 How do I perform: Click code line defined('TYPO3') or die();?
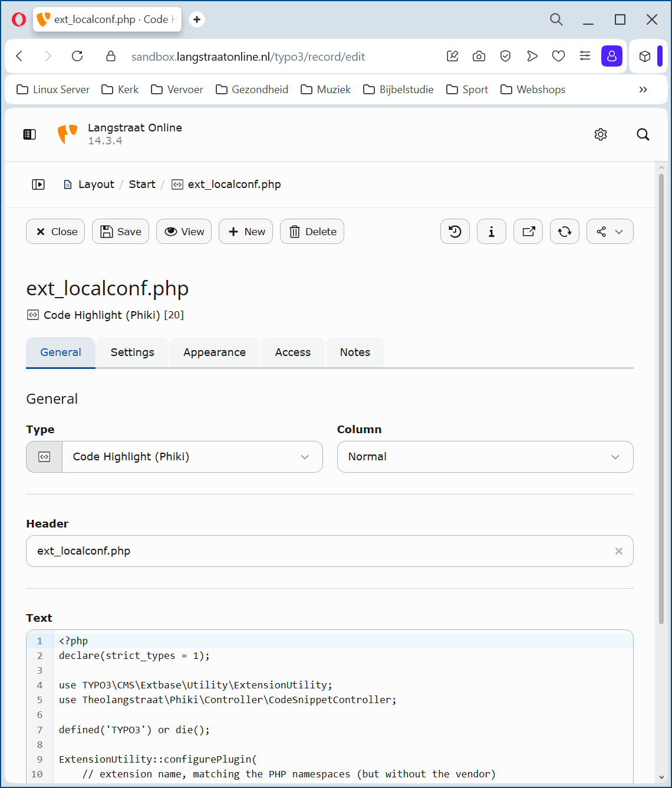tap(134, 730)
